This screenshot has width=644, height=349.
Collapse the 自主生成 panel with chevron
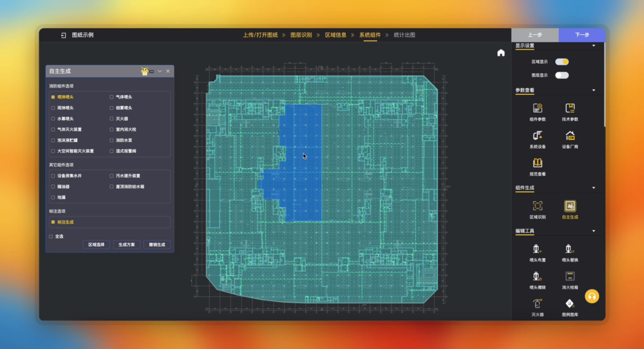pos(160,71)
